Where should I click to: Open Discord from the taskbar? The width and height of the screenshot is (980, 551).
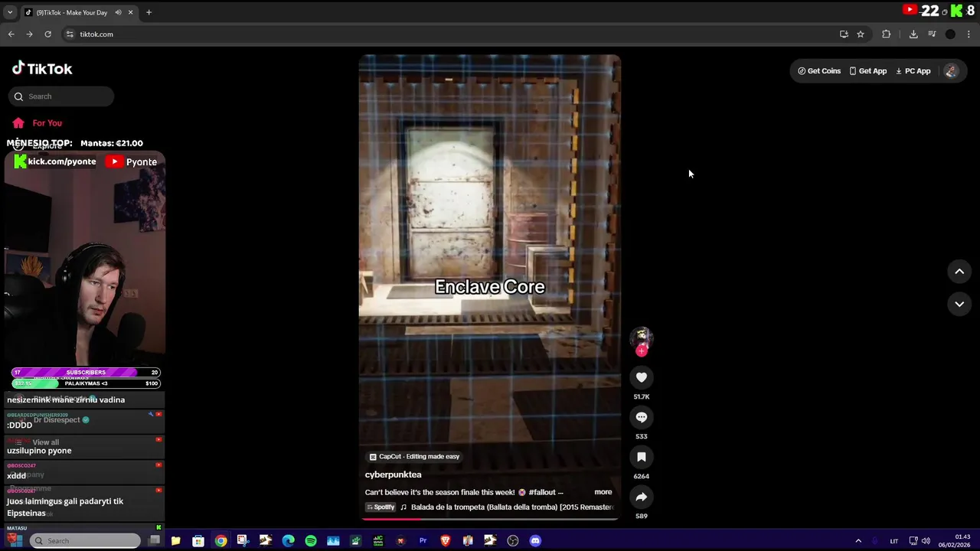tap(535, 540)
